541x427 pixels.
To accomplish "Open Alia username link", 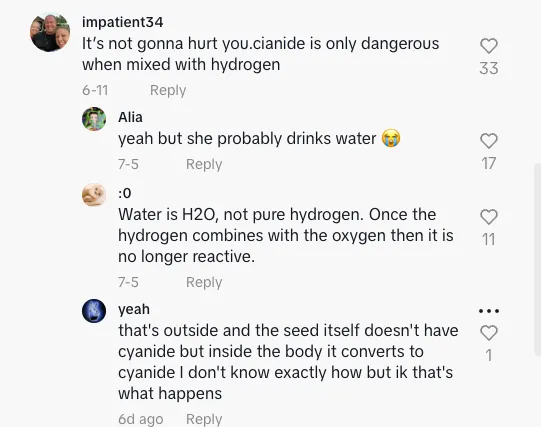I will click(x=130, y=117).
